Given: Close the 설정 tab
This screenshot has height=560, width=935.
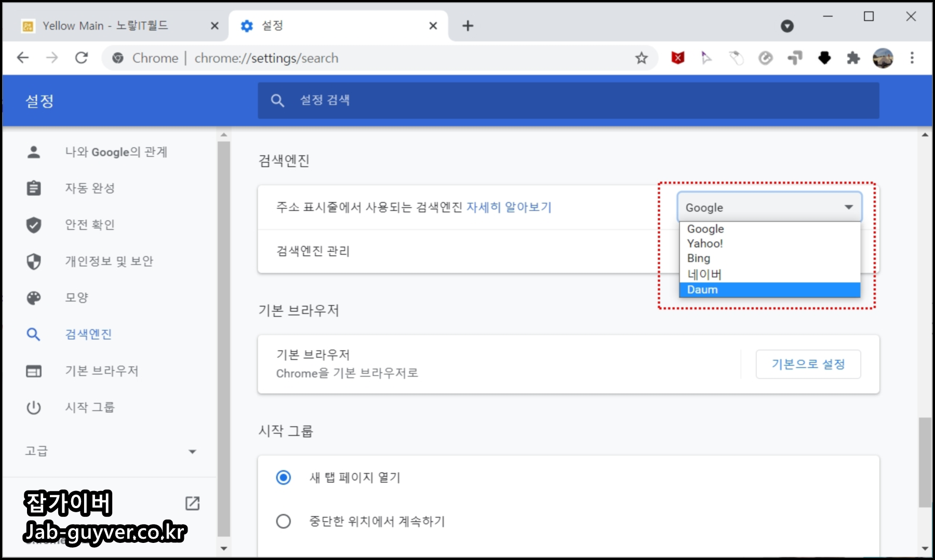Looking at the screenshot, I should pos(433,26).
